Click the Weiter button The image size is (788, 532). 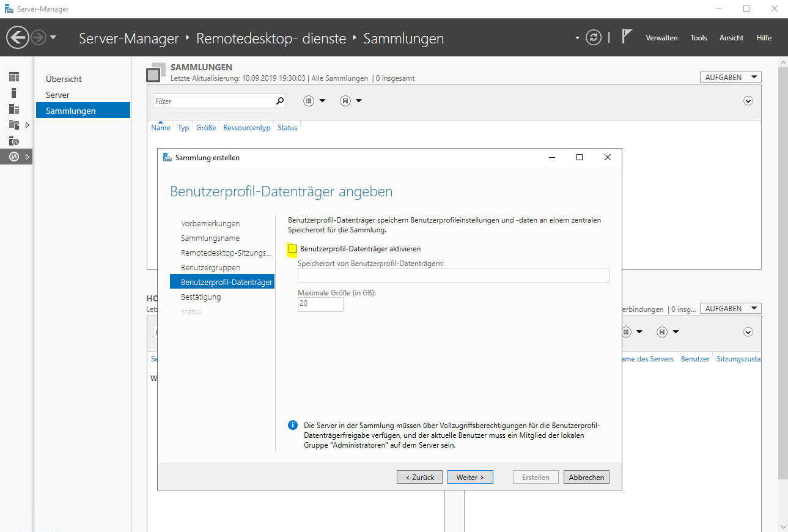(x=470, y=477)
